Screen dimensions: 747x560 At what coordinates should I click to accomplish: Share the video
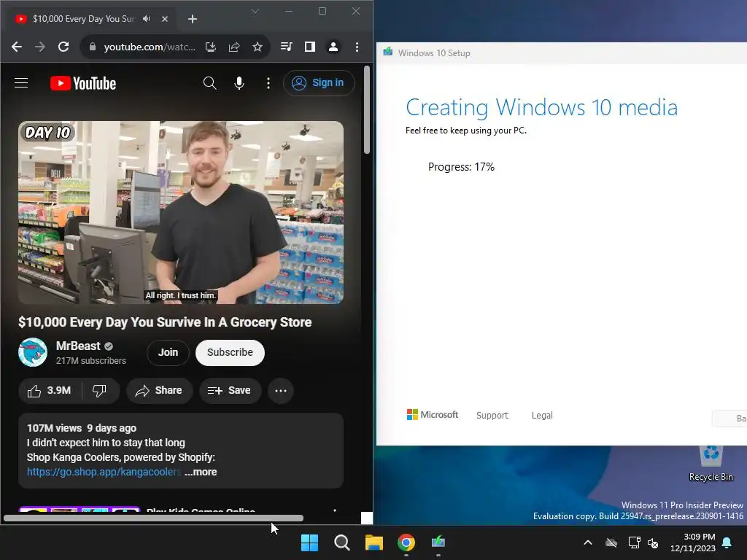(160, 391)
